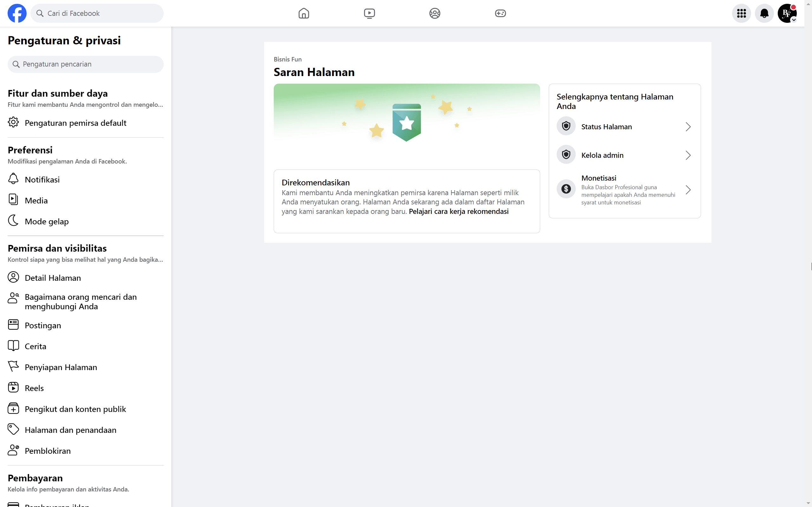
Task: Open notifications bell
Action: (x=764, y=13)
